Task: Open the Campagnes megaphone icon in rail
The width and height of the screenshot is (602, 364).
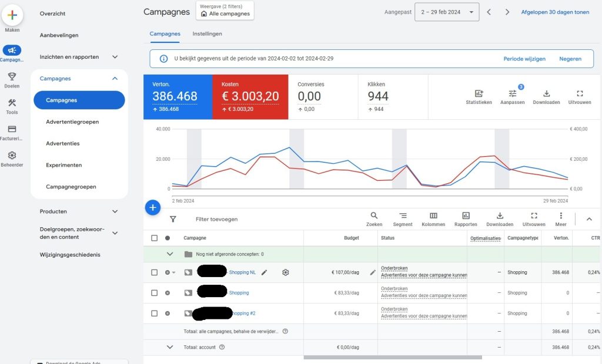Action: point(12,50)
